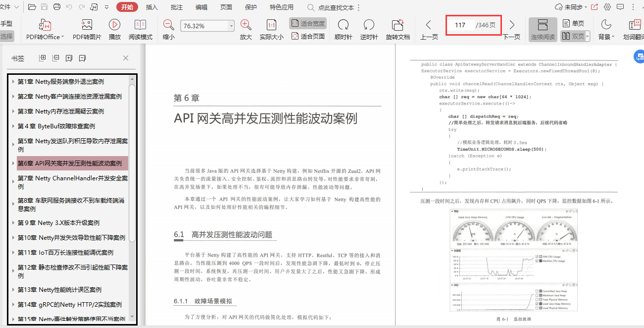Open bookmark 第7章 Netty ChannelHandler并发安全案例
The width and height of the screenshot is (644, 328).
click(x=73, y=182)
